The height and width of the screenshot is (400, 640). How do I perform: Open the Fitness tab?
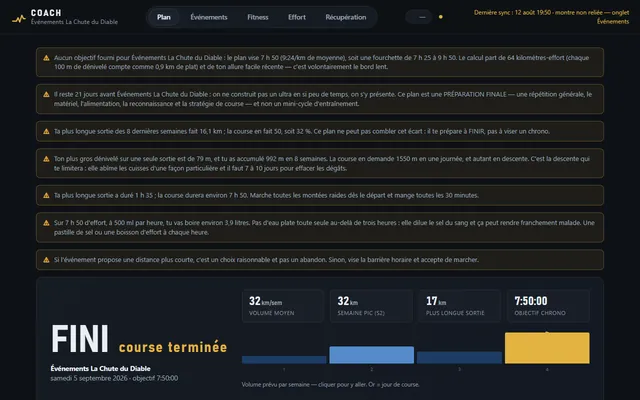coord(258,17)
